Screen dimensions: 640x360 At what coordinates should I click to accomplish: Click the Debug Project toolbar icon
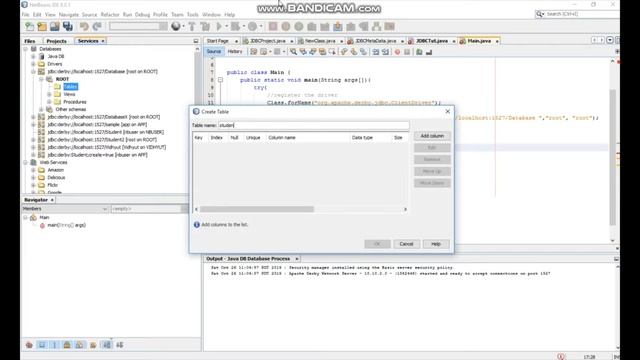point(236,27)
